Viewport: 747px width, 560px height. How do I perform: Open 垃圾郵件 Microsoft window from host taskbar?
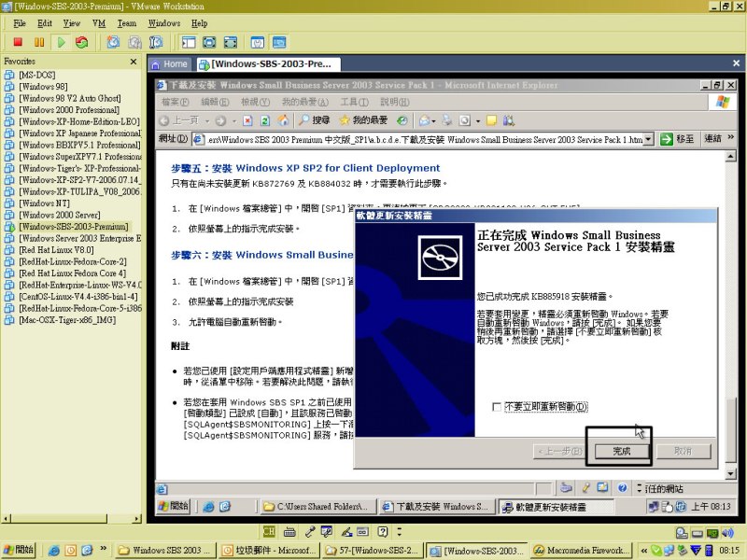(268, 551)
